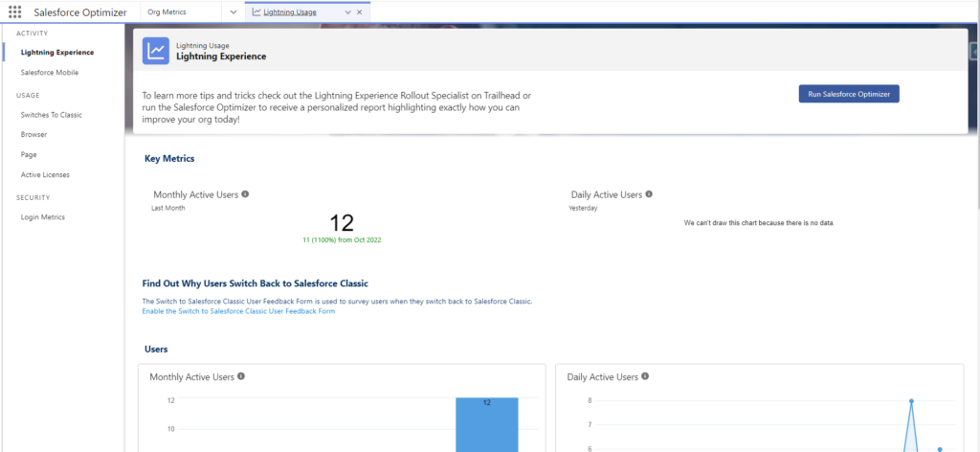980x452 pixels.
Task: Click info icon next to Key Metrics Daily Active Users
Action: click(x=649, y=194)
